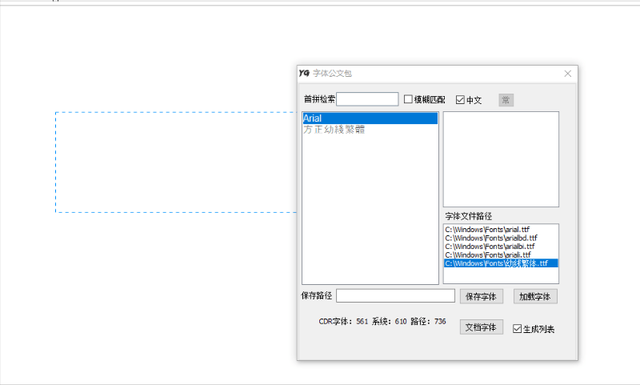
Task: Open 文档字体 with its button
Action: 481,327
